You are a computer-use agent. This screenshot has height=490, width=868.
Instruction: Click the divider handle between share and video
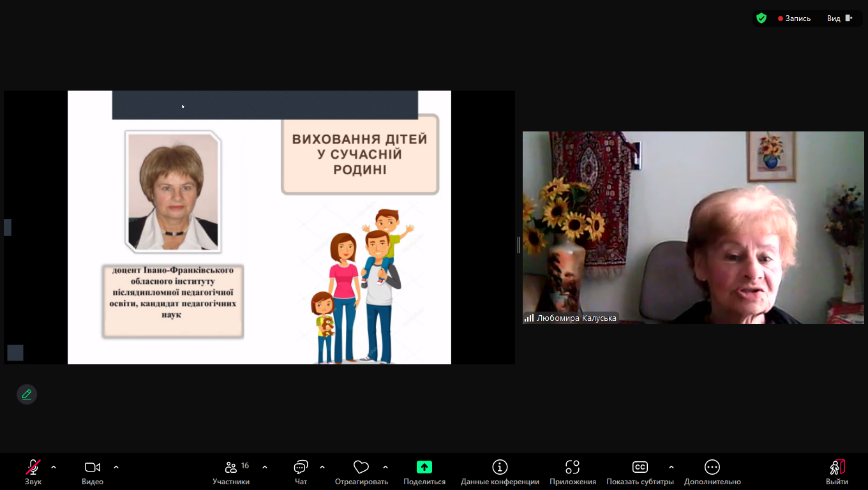[x=519, y=244]
